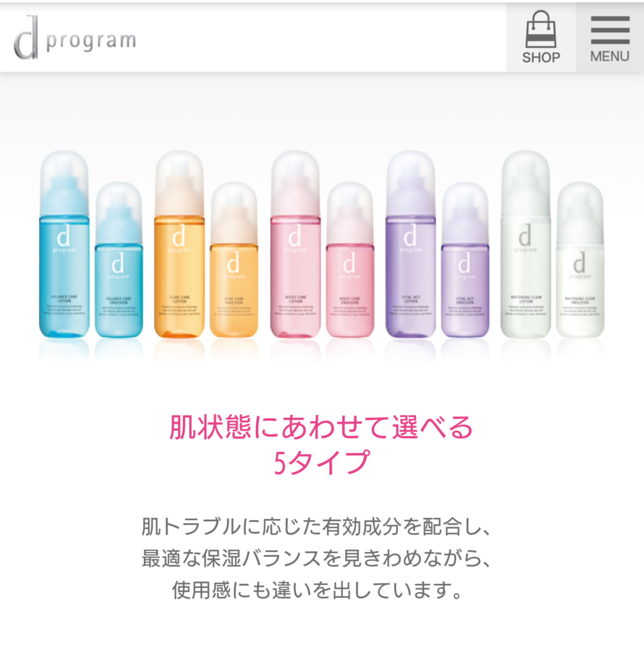The image size is (644, 661).
Task: Select the tall purple Vital Act Lotion bottle
Action: coord(411,244)
